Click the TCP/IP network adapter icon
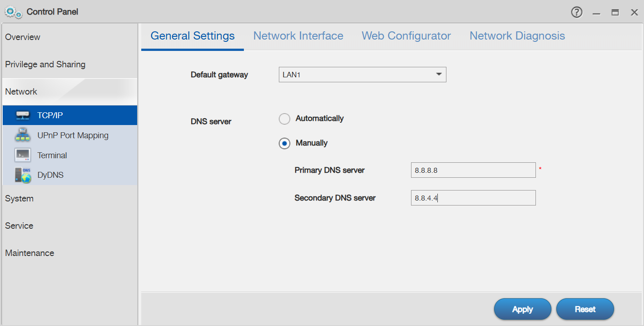 (22, 115)
